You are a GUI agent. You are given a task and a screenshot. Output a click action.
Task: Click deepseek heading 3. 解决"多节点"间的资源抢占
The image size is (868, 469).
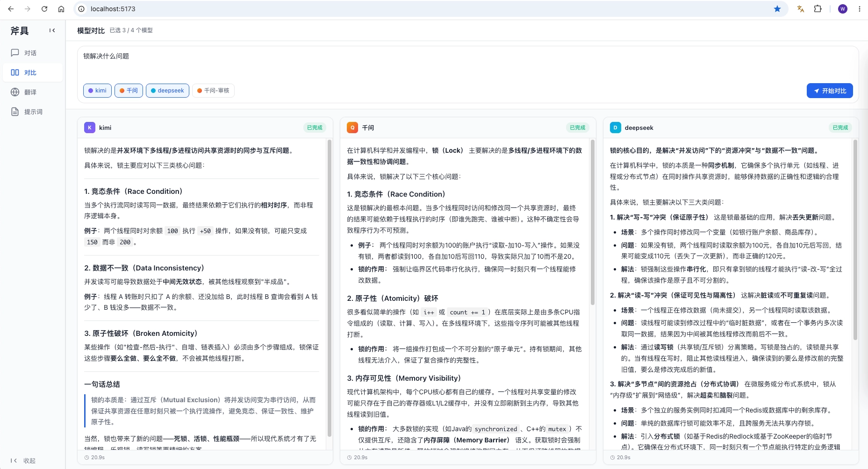click(x=674, y=384)
